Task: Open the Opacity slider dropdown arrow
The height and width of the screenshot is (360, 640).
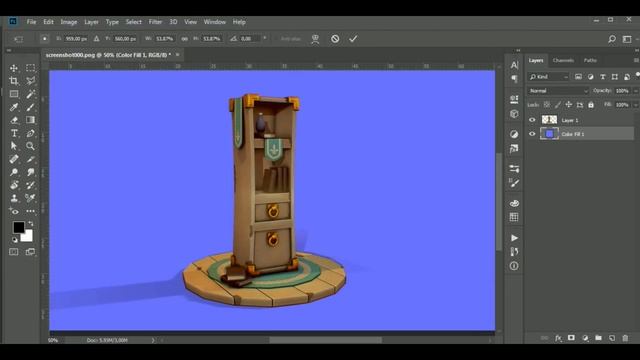Action: click(x=636, y=91)
